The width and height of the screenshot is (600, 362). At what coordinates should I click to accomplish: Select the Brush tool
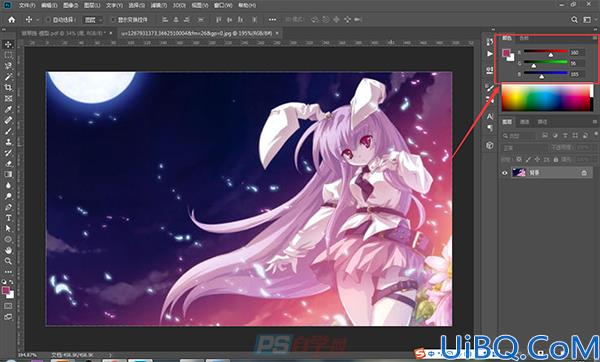pyautogui.click(x=8, y=131)
